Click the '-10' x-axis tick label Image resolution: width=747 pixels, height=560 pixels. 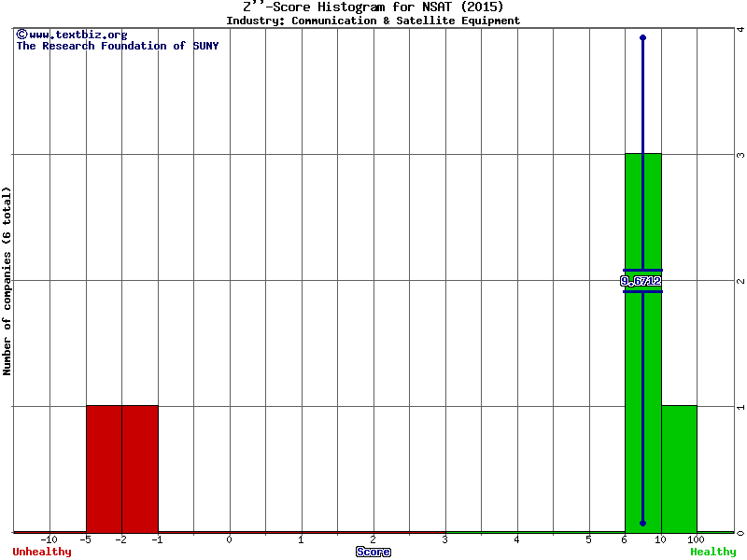pyautogui.click(x=49, y=539)
